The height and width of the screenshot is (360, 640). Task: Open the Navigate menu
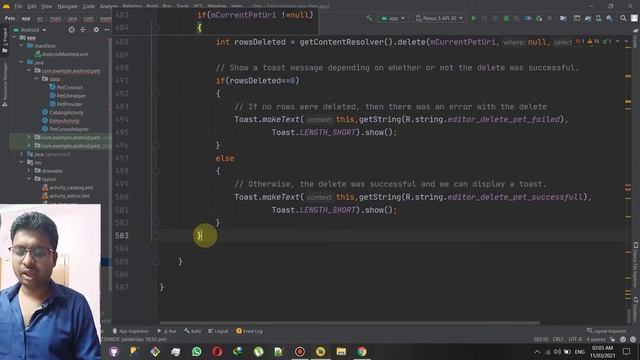pyautogui.click(x=67, y=6)
